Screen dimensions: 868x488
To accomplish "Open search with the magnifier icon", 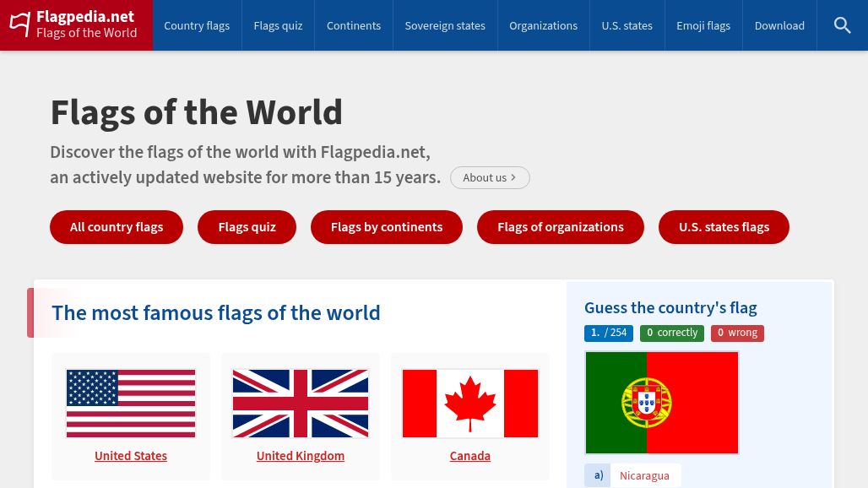I will coord(842,25).
